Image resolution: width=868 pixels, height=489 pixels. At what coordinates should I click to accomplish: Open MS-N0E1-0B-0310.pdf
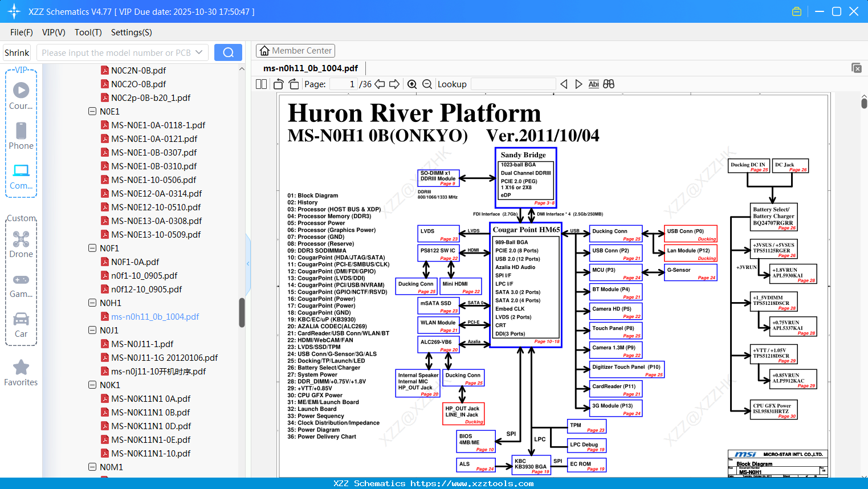coord(154,166)
